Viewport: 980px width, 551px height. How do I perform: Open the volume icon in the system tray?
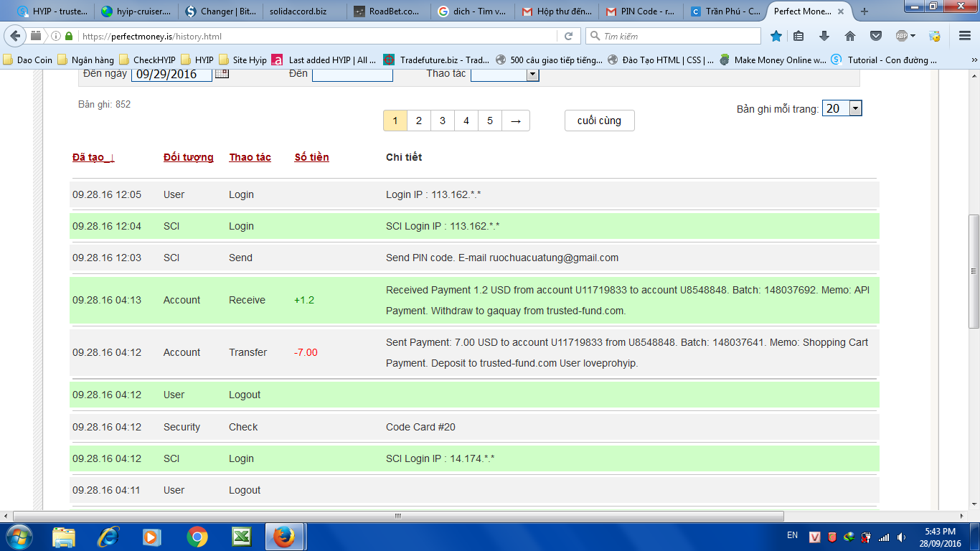click(901, 537)
